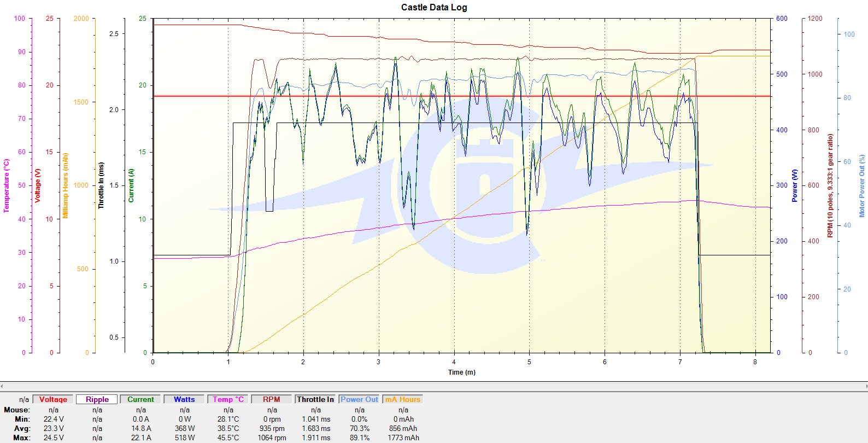Click the average temperature value 38.5°C
The image size is (868, 443).
(x=228, y=428)
